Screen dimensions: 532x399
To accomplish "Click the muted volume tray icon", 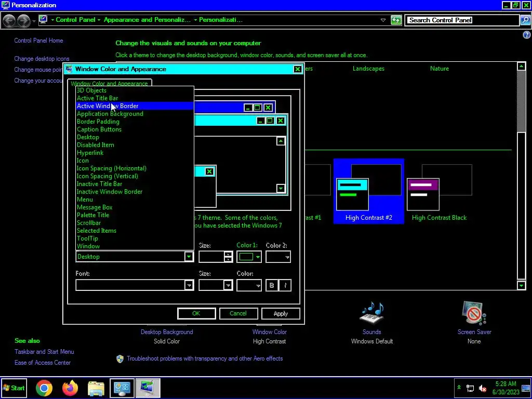I will coord(483,388).
